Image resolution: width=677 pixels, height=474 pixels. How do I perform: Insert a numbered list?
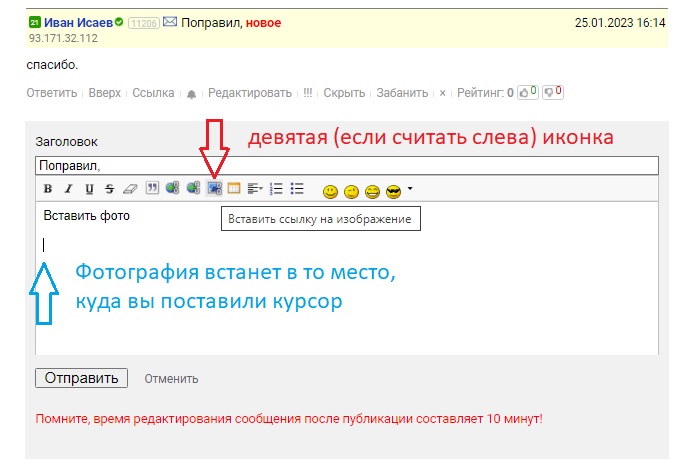(x=276, y=189)
